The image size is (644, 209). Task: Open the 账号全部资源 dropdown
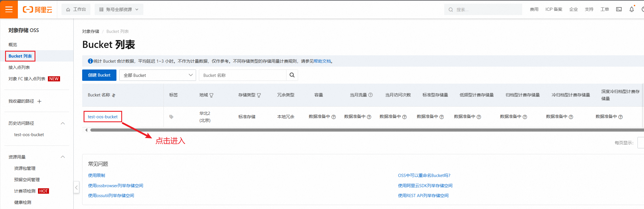pyautogui.click(x=119, y=9)
